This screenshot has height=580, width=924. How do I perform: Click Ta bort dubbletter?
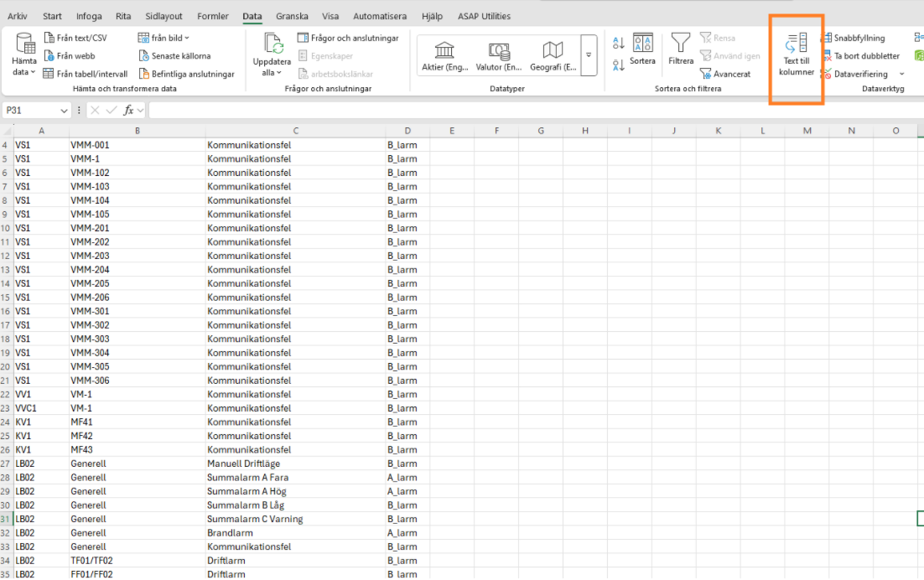(x=860, y=56)
